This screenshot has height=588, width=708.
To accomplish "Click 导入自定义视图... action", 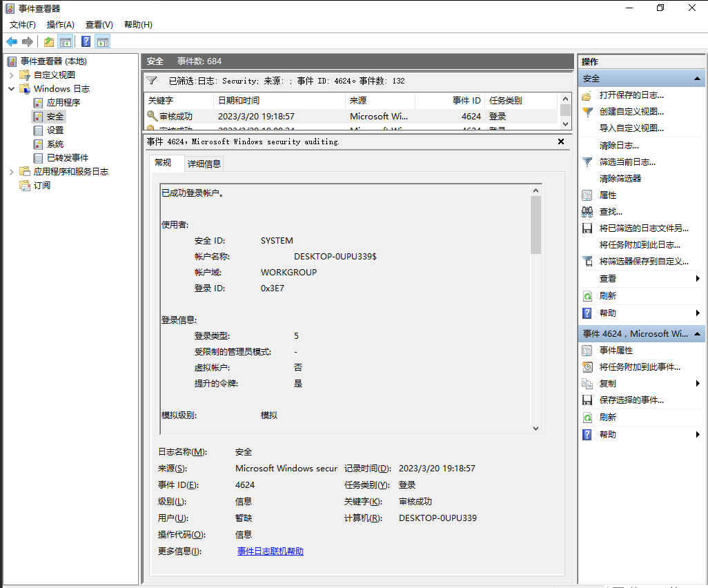I will (x=631, y=128).
